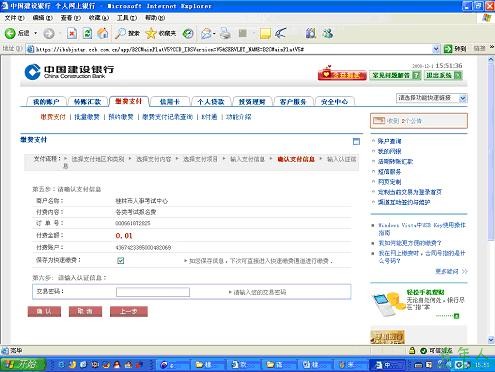This screenshot has height=372, width=495.
Task: Open the 请选择功能快速链接 dropdown
Action: click(x=432, y=98)
